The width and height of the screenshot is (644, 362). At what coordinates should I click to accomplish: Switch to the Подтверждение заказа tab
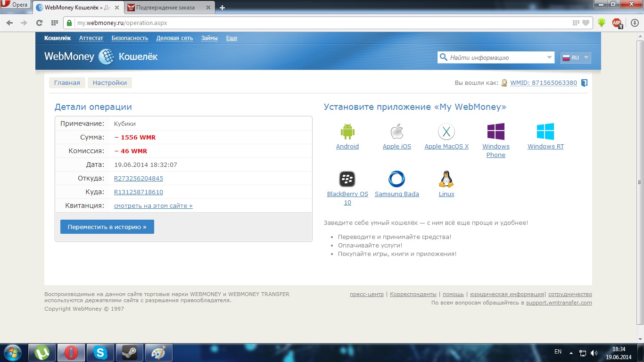(171, 8)
